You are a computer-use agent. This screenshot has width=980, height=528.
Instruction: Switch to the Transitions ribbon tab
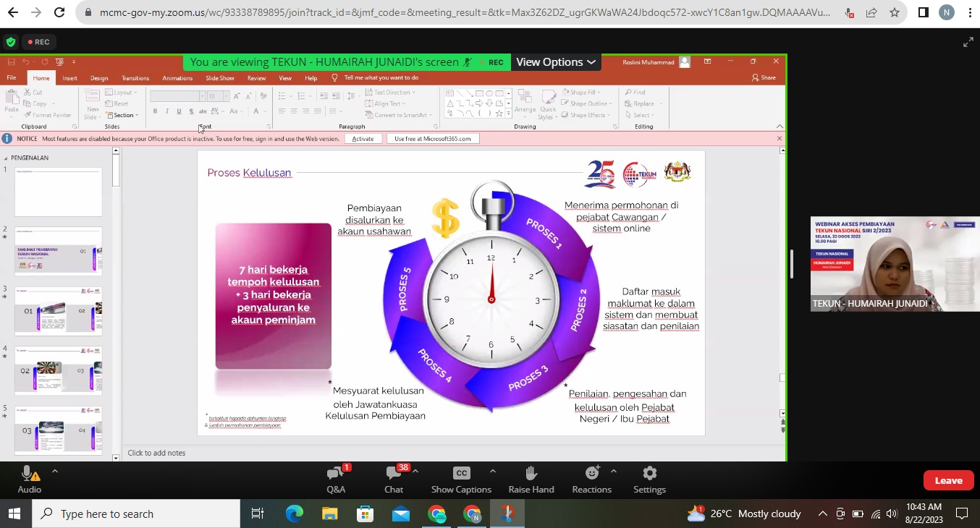135,78
